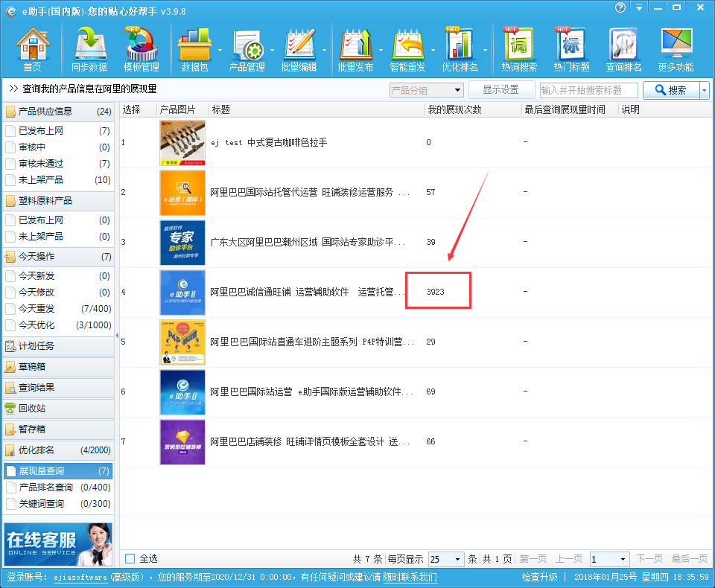Sort by 我的展现次数 column header
The height and width of the screenshot is (588, 715).
(x=474, y=110)
